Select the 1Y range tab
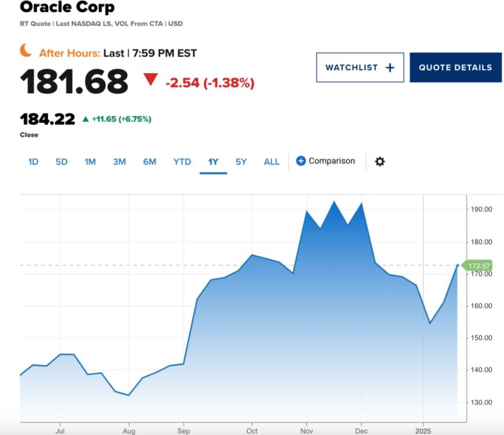Viewport: 504px width, 435px height. pyautogui.click(x=213, y=162)
